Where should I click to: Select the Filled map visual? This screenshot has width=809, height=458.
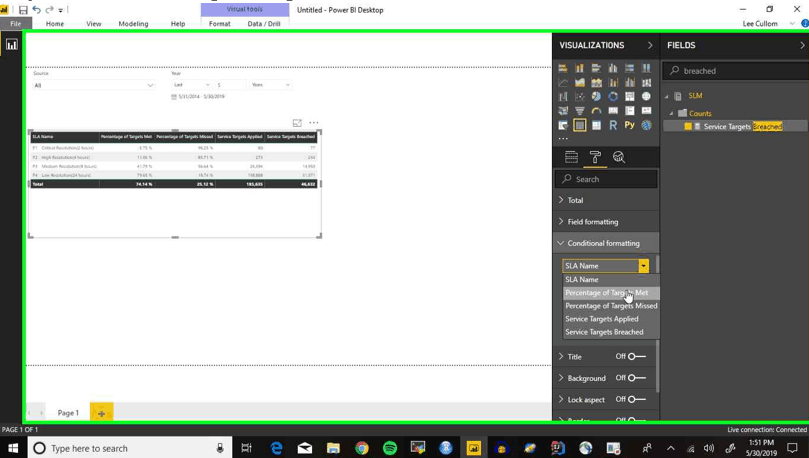(563, 111)
